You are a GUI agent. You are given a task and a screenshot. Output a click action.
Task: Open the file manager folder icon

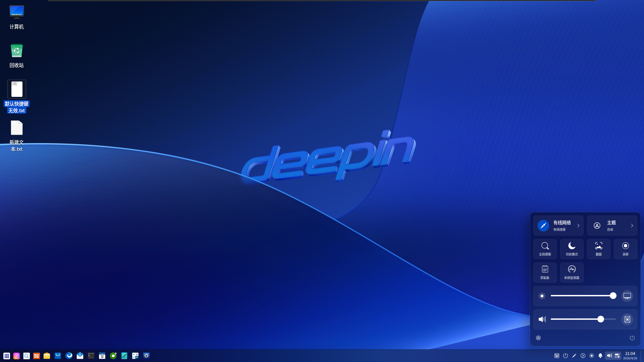[47, 356]
